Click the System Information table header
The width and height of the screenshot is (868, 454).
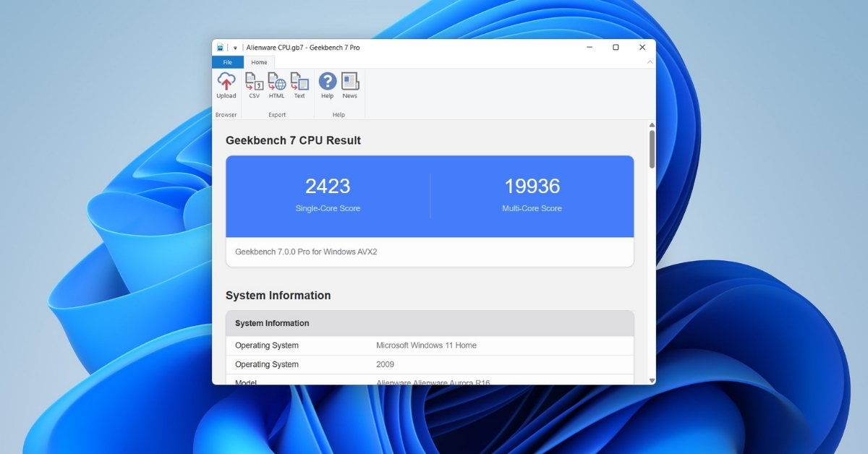(x=430, y=323)
